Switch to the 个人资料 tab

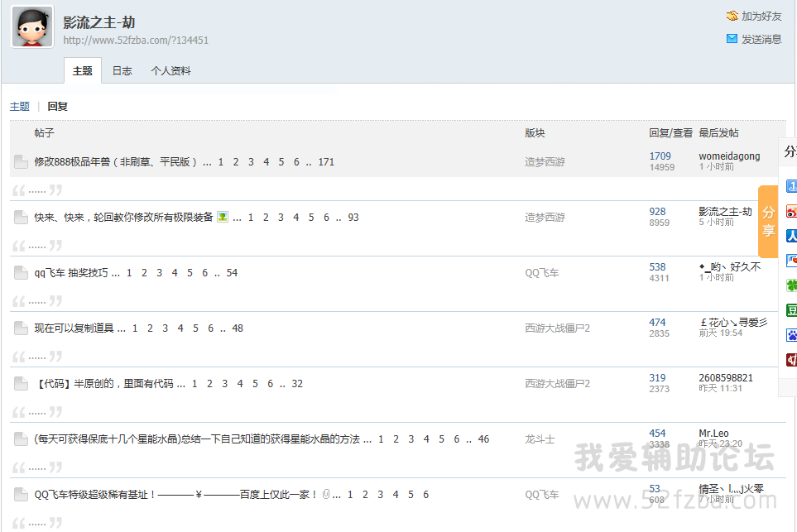click(x=170, y=70)
